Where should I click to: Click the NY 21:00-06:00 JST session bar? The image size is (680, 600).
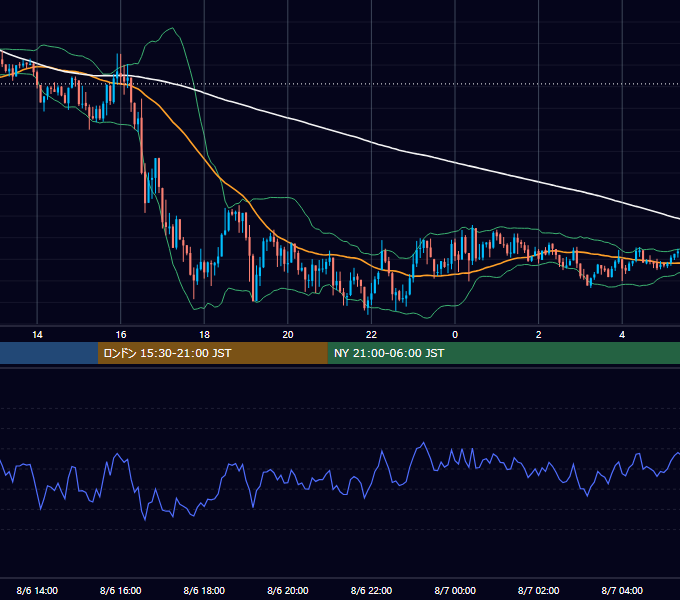503,353
